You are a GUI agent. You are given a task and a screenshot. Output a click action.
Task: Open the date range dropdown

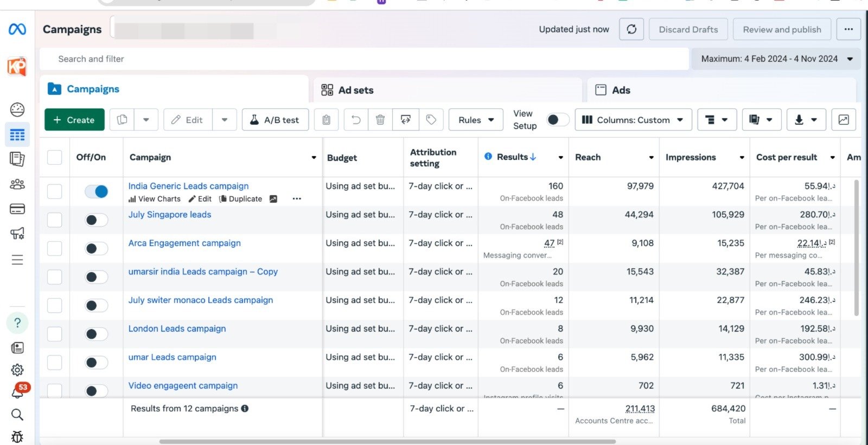point(776,59)
